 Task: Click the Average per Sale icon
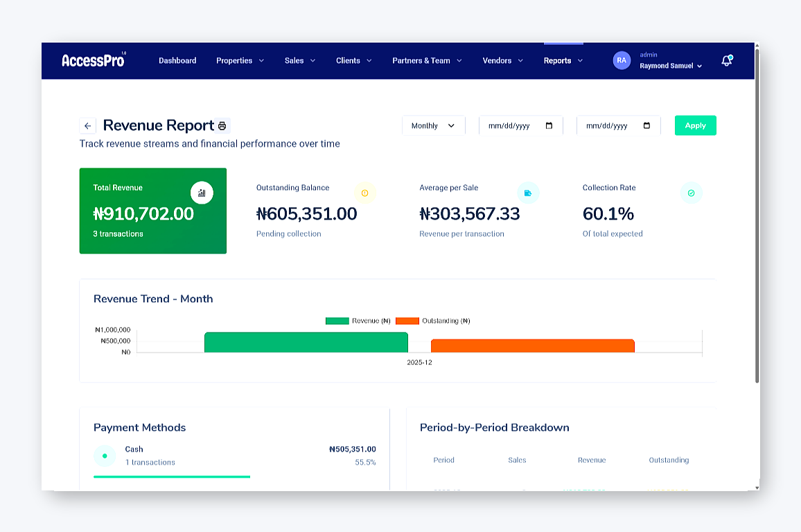(528, 193)
